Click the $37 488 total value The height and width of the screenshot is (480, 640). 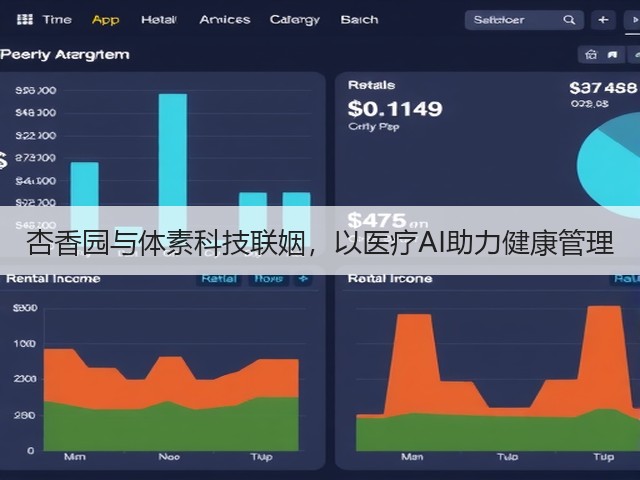coord(603,88)
